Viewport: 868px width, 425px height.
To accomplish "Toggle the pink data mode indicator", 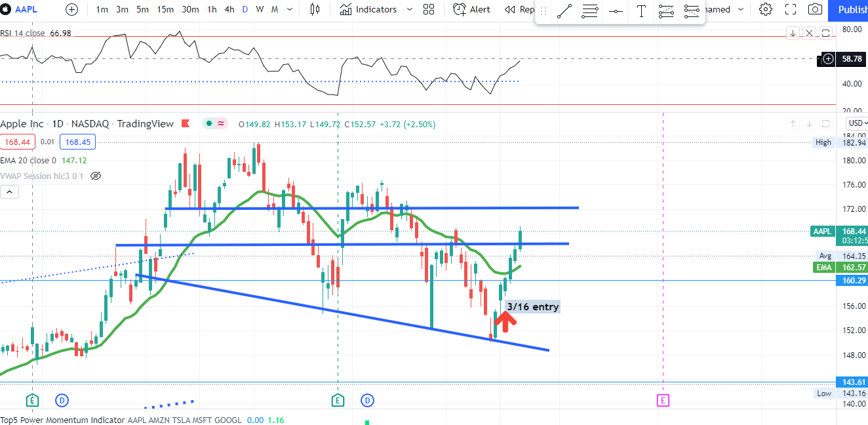I will pos(222,123).
